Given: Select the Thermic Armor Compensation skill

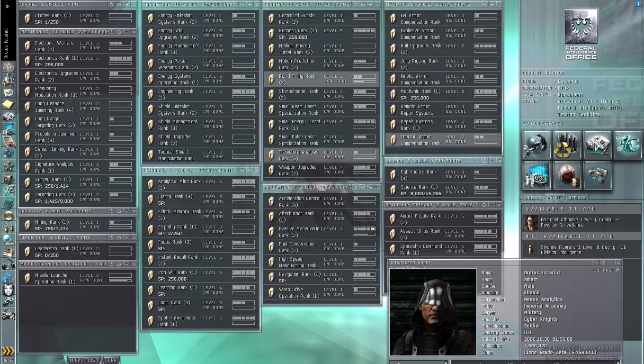Looking at the screenshot, I should 443,140.
